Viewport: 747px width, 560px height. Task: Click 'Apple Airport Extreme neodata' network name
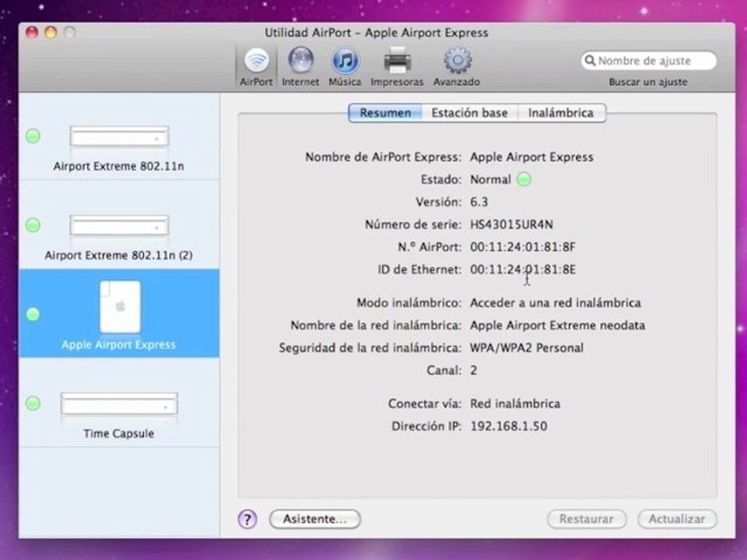[x=557, y=325]
